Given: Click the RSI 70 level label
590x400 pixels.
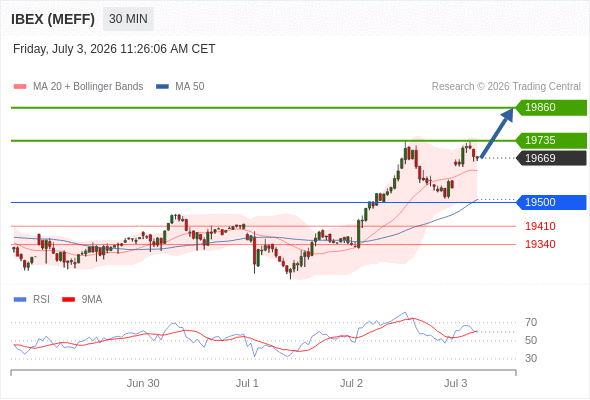Looking at the screenshot, I should (531, 322).
